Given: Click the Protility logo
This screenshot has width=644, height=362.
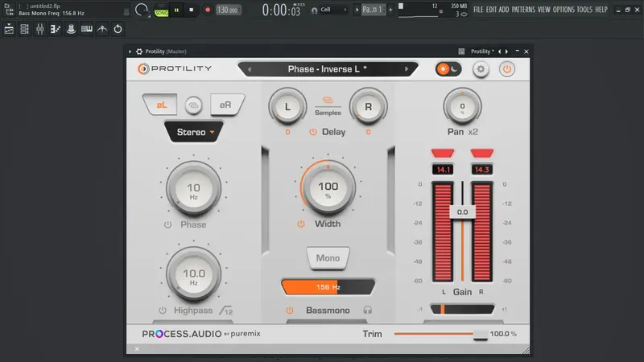Looking at the screenshot, I should pos(175,68).
